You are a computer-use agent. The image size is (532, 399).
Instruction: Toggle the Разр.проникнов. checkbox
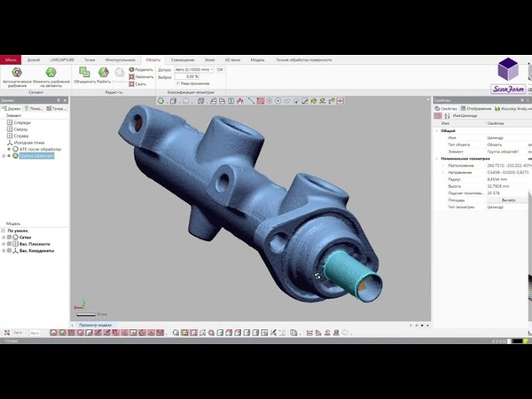pyautogui.click(x=177, y=83)
